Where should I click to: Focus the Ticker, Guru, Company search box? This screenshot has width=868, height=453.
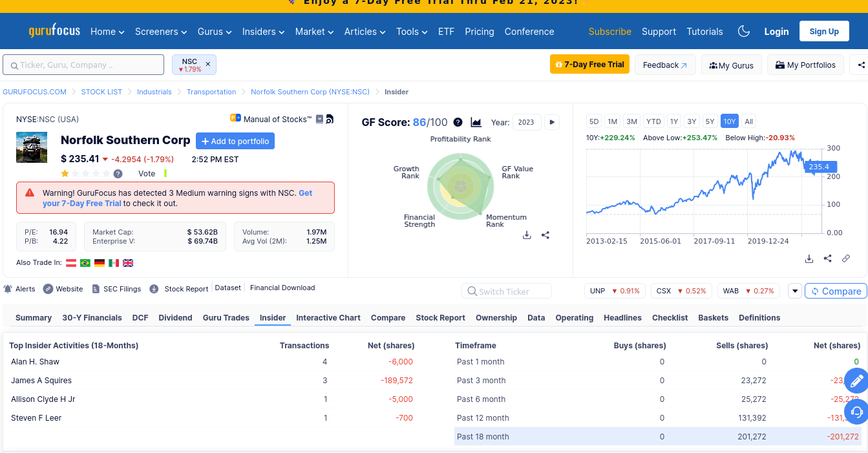click(x=83, y=65)
